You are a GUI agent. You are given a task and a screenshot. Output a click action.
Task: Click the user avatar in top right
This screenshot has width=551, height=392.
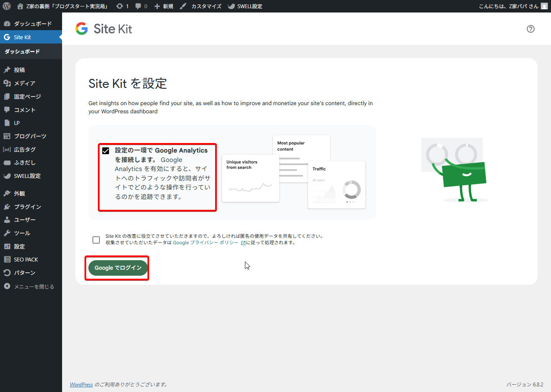click(544, 6)
